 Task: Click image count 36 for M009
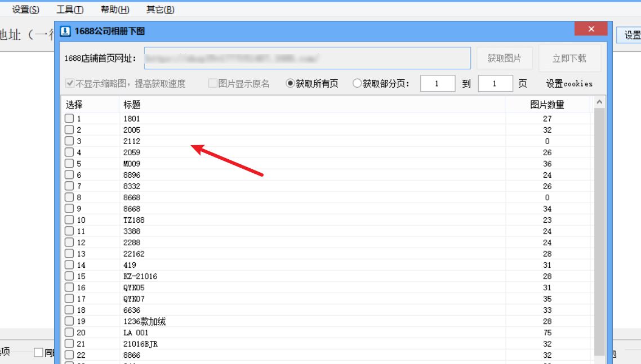(547, 163)
